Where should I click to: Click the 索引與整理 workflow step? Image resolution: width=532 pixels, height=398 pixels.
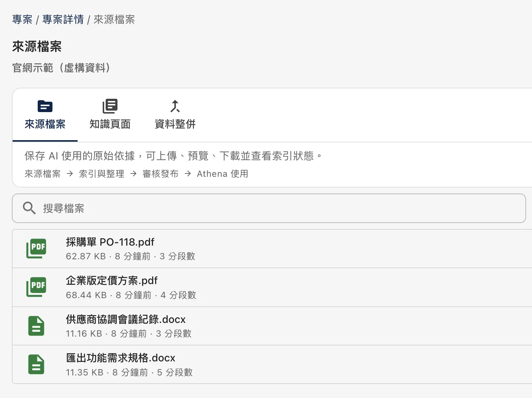(x=102, y=174)
